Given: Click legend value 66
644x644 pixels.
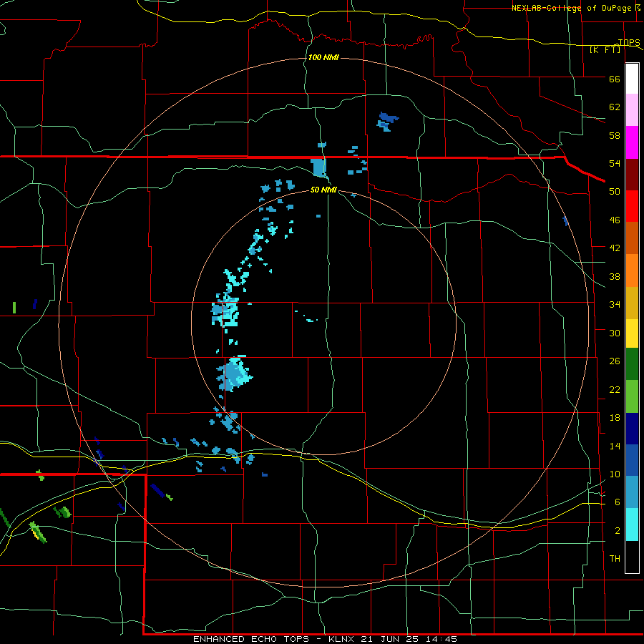Looking at the screenshot, I should (x=615, y=79).
